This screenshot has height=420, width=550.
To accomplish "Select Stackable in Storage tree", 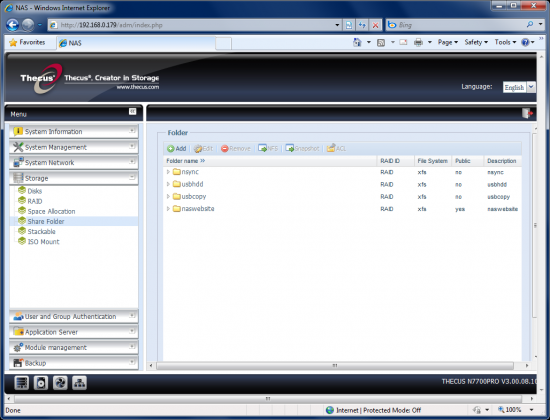I will (41, 232).
